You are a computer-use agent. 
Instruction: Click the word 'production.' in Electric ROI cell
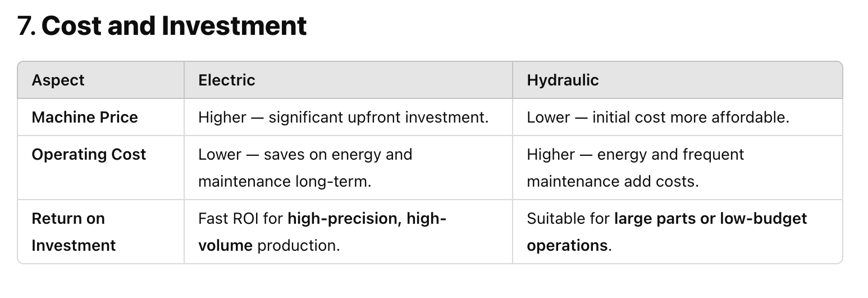[299, 246]
